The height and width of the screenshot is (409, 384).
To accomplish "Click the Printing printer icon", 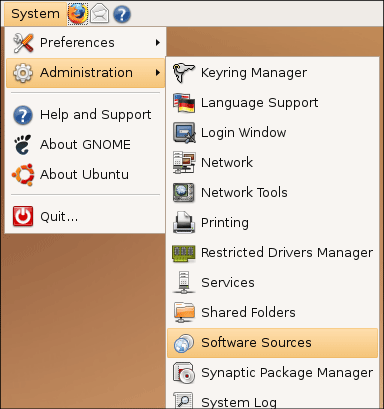I will (x=184, y=222).
